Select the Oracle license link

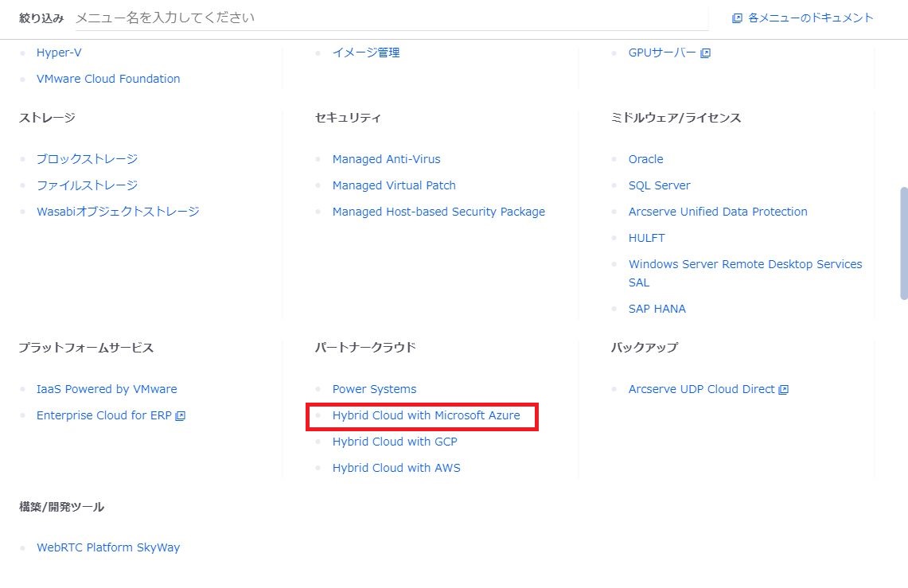click(645, 159)
